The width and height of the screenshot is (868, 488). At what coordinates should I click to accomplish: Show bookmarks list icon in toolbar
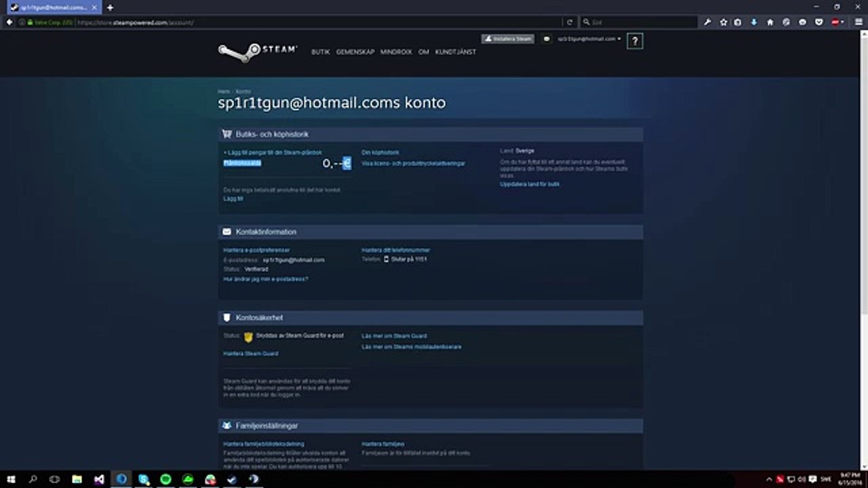[738, 22]
